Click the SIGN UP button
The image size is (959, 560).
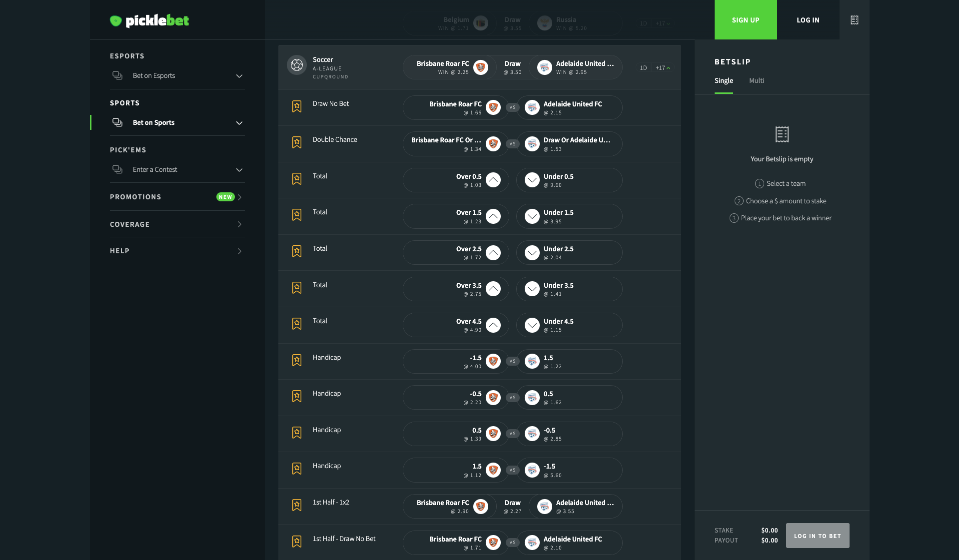(746, 20)
